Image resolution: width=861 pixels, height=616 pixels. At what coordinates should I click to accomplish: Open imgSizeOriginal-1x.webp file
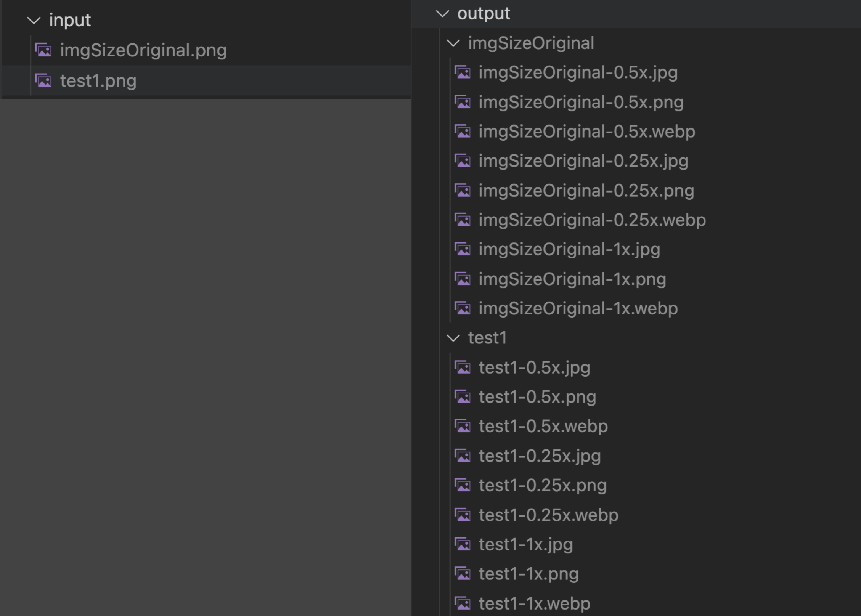(x=578, y=308)
